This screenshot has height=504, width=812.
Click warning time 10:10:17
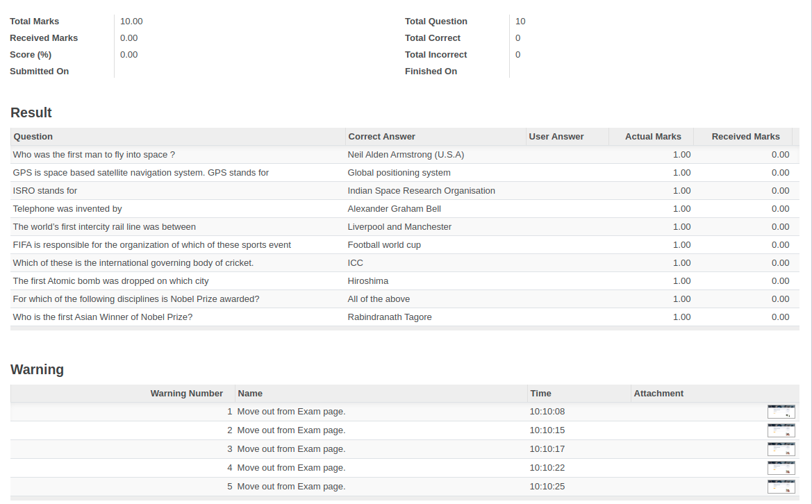[547, 449]
